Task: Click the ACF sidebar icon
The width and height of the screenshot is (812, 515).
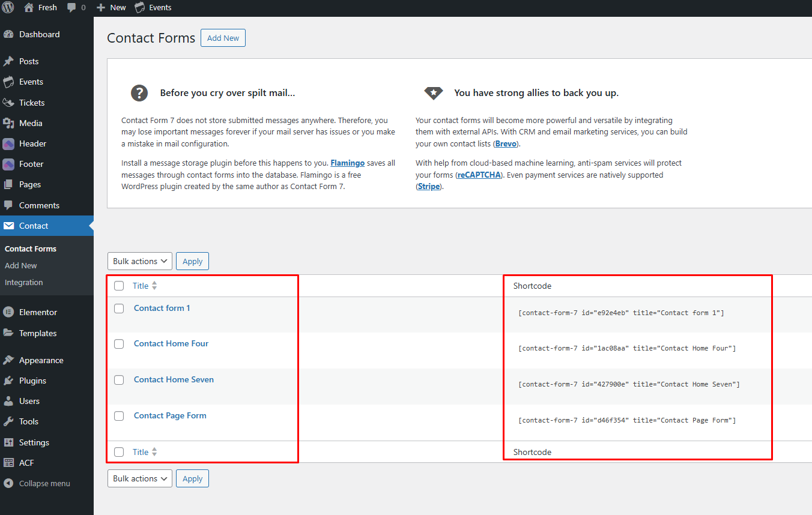Action: [8, 463]
